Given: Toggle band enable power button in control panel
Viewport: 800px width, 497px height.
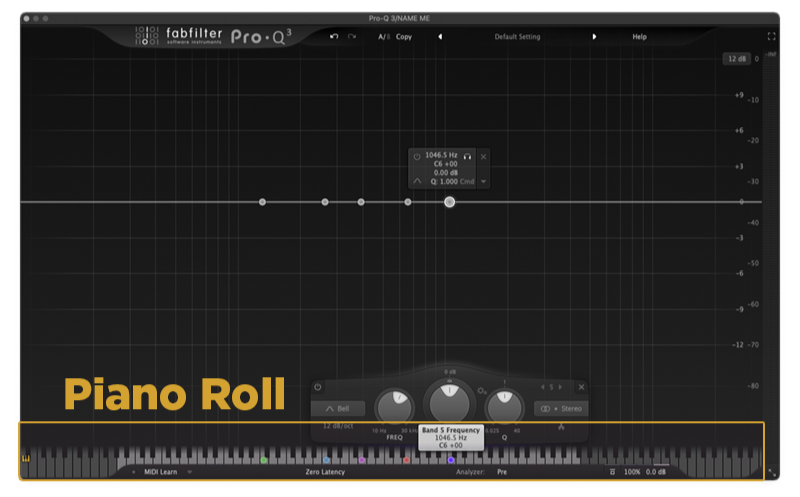Looking at the screenshot, I should (318, 387).
